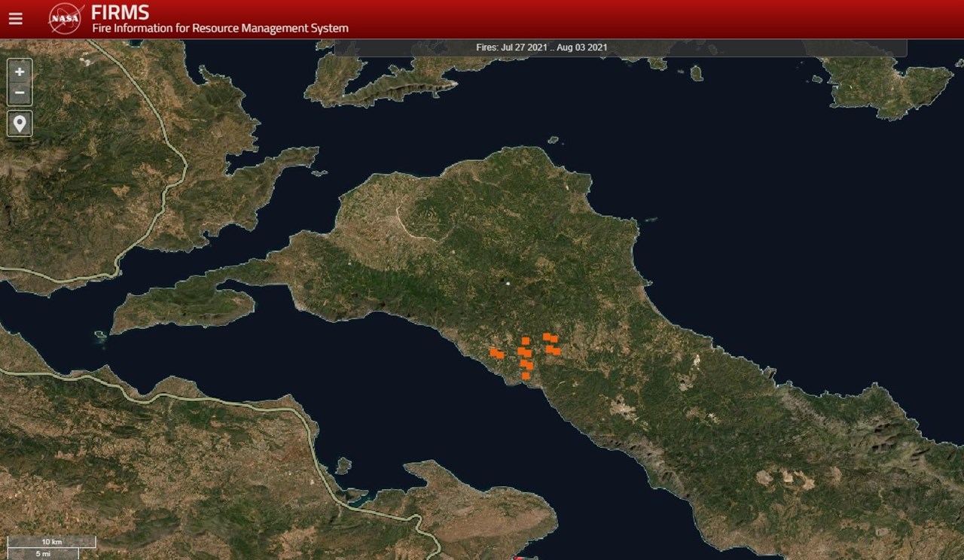Click the southernmost orange fire hotspot
Image resolution: width=964 pixels, height=560 pixels.
click(x=526, y=375)
